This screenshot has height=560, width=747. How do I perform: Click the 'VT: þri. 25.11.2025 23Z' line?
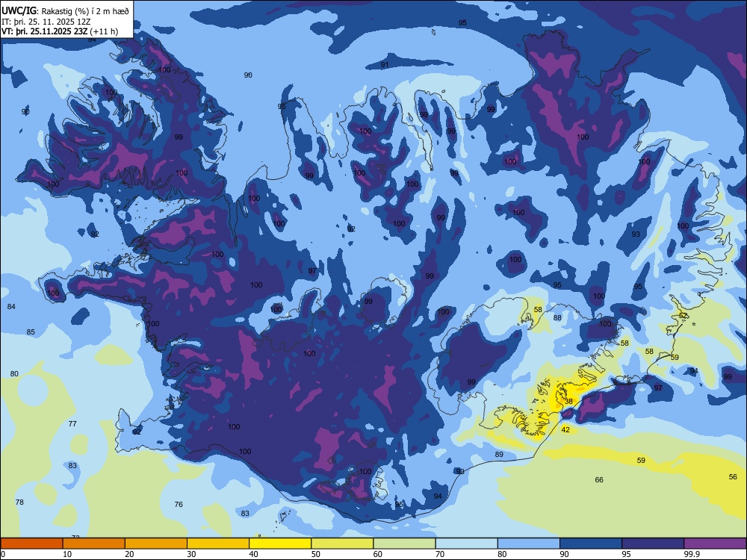(x=44, y=31)
